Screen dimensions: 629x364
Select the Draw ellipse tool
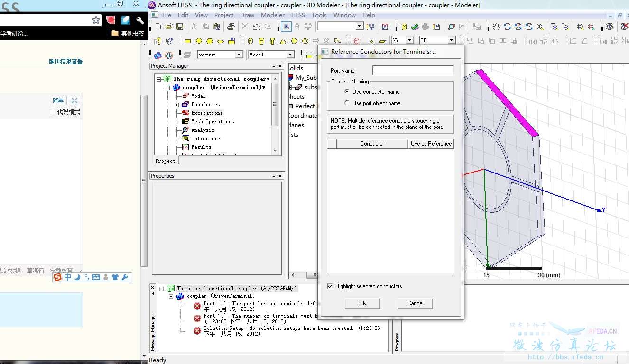(x=221, y=41)
